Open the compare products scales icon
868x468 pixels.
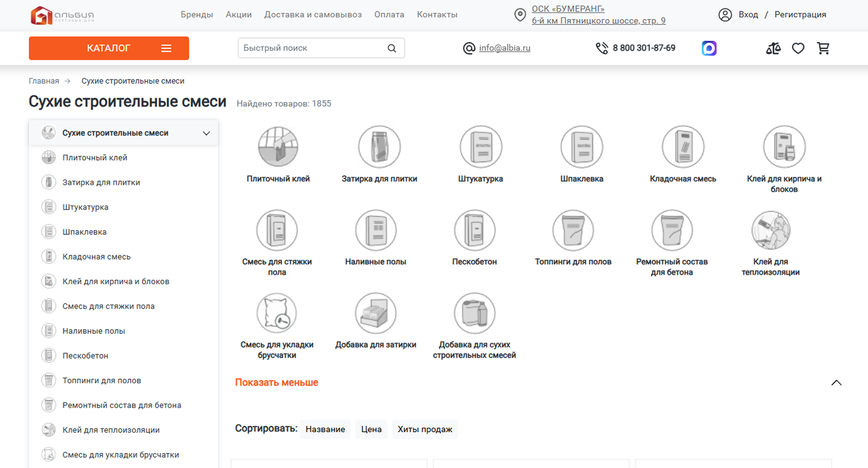(x=773, y=48)
